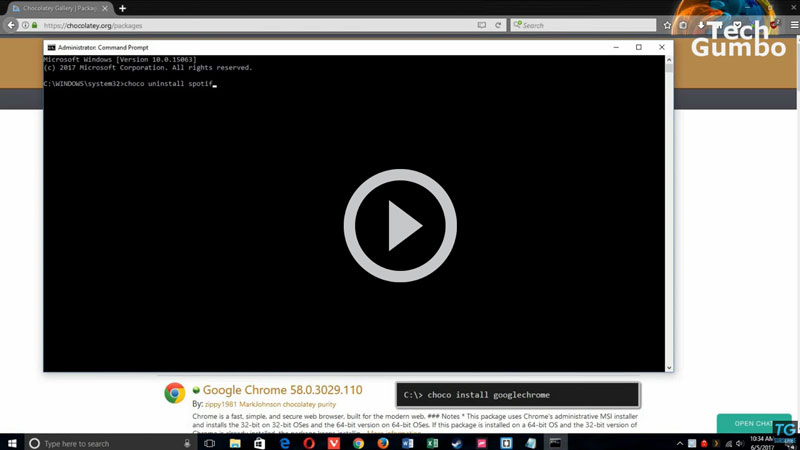800x450 pixels.
Task: Show hidden system tray icons chevron
Action: [x=680, y=444]
